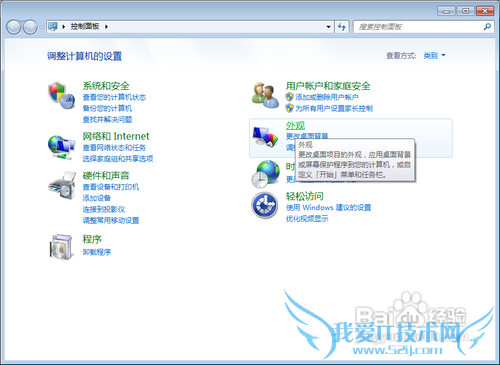Open Clock and Region globe clock icon

click(x=265, y=174)
